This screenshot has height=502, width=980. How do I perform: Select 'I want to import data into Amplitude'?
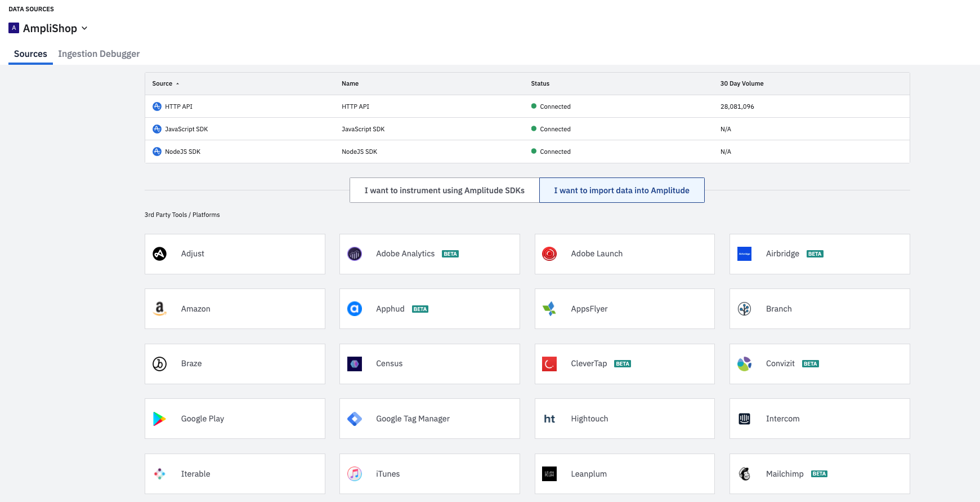[x=622, y=190]
